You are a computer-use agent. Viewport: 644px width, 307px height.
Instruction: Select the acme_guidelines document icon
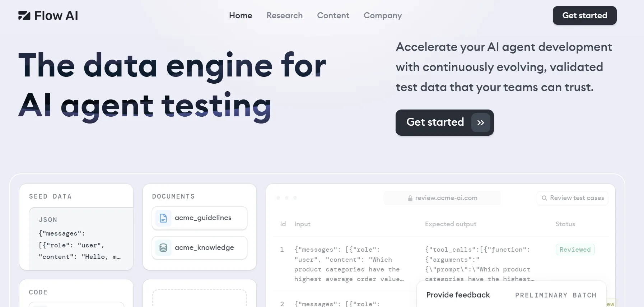[x=163, y=218]
